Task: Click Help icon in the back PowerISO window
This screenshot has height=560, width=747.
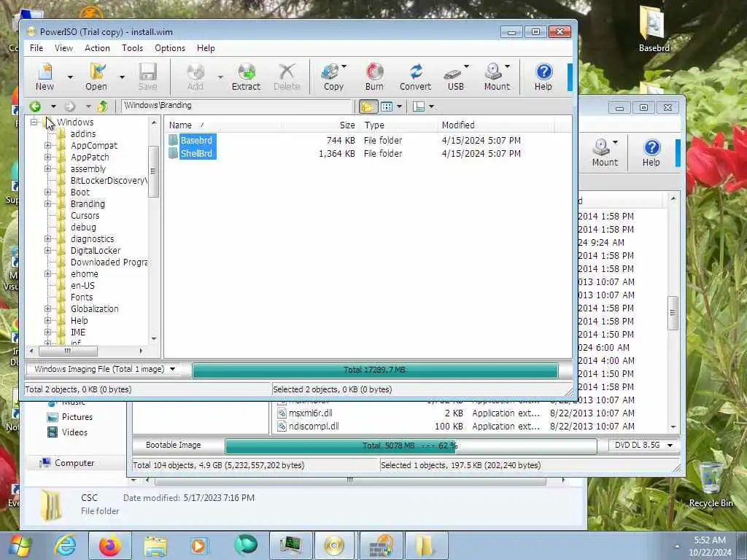Action: (x=651, y=152)
